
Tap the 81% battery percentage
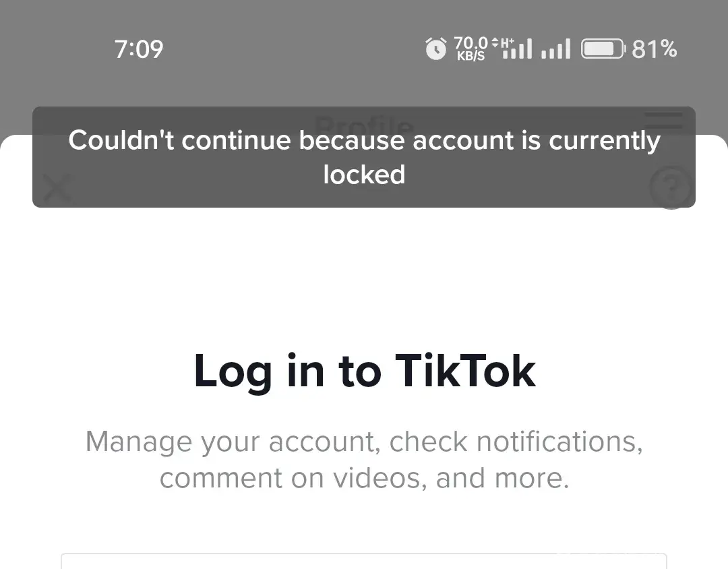point(655,49)
